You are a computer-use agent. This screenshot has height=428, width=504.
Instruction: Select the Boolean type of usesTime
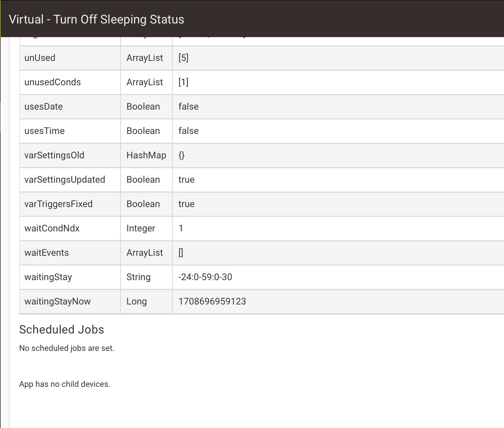point(143,131)
